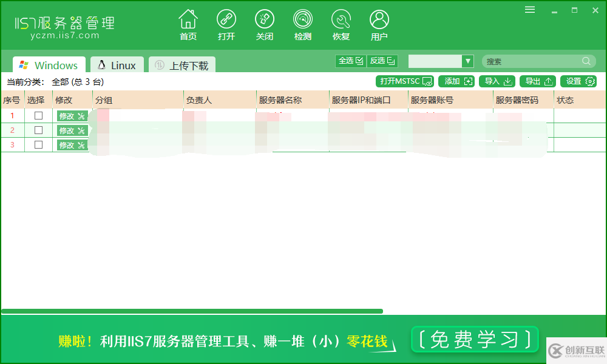The width and height of the screenshot is (607, 364).
Task: Check the selection checkbox on row 1
Action: 38,115
